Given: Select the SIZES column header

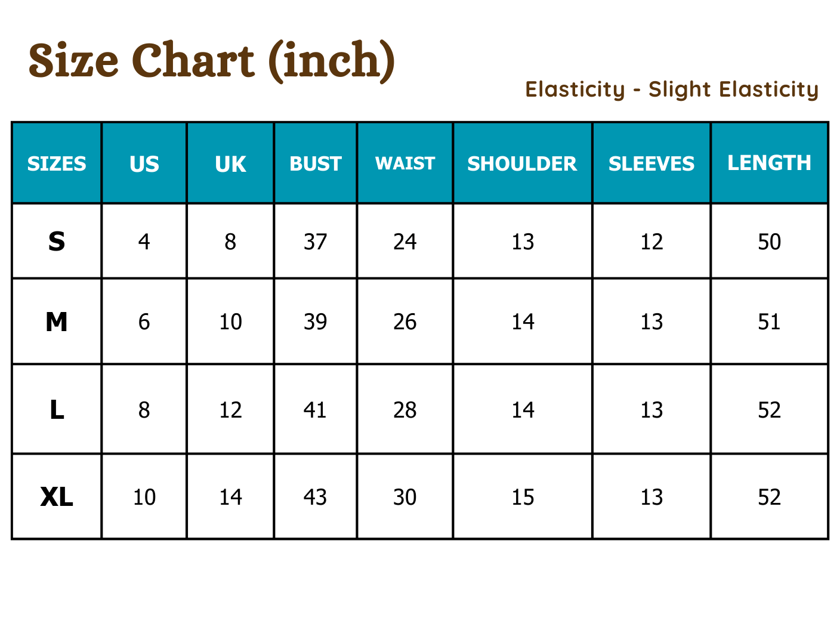Looking at the screenshot, I should [57, 163].
